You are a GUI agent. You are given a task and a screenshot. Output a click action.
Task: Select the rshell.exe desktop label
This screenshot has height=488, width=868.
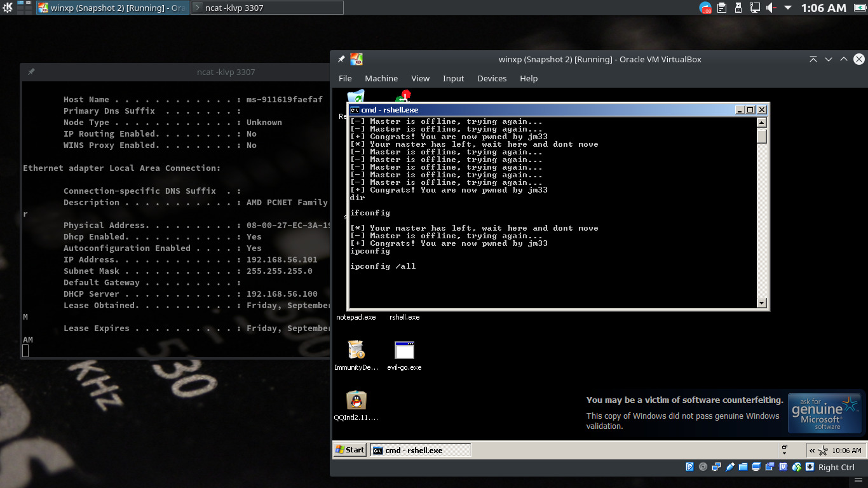[x=404, y=317]
